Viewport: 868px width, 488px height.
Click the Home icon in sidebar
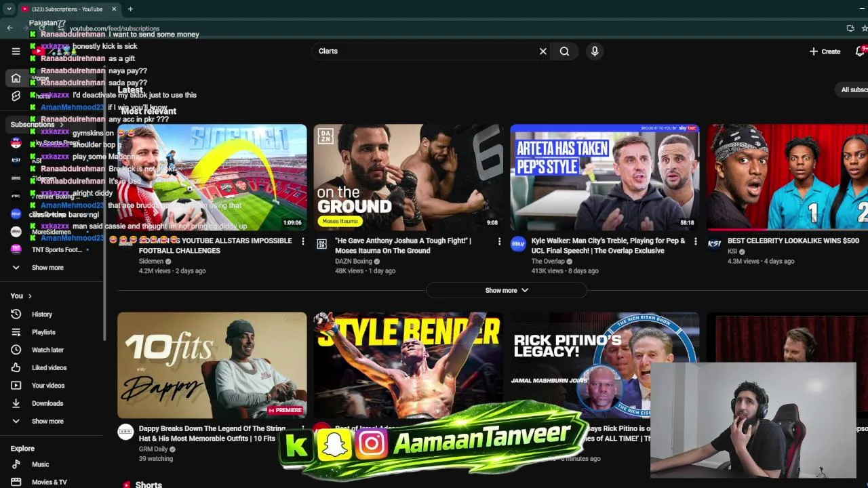tap(16, 78)
